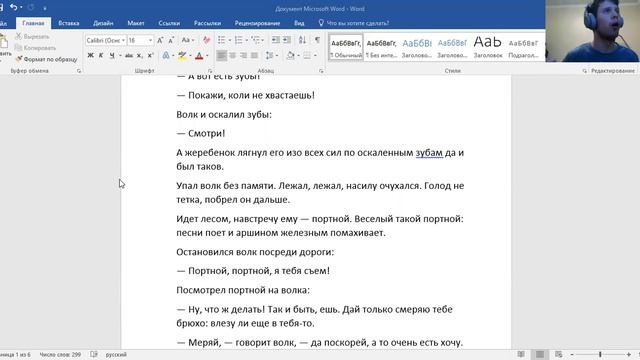Open Рецензирование ribbon tab
The height and width of the screenshot is (360, 640).
tap(257, 23)
